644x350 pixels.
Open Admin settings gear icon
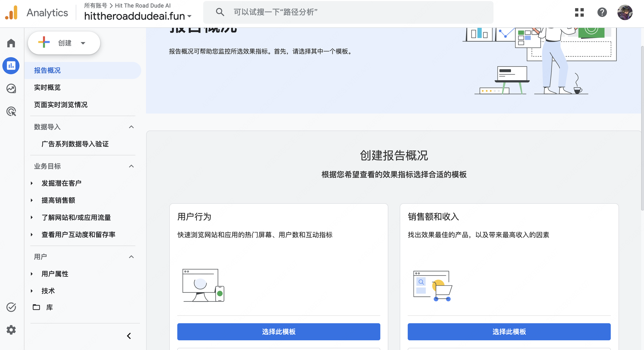click(x=11, y=330)
